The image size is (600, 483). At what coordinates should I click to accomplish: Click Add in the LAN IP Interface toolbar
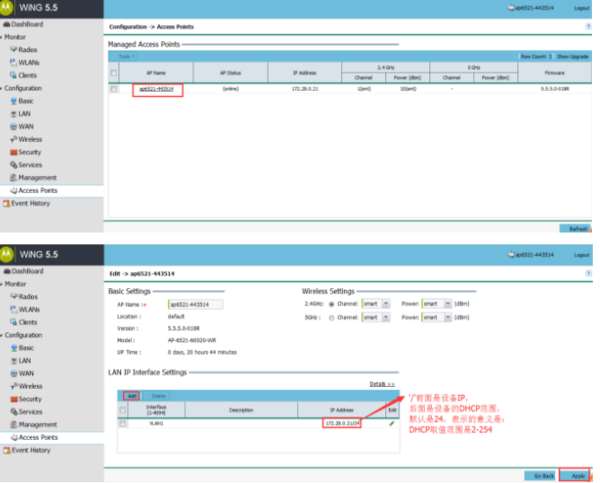pos(132,396)
